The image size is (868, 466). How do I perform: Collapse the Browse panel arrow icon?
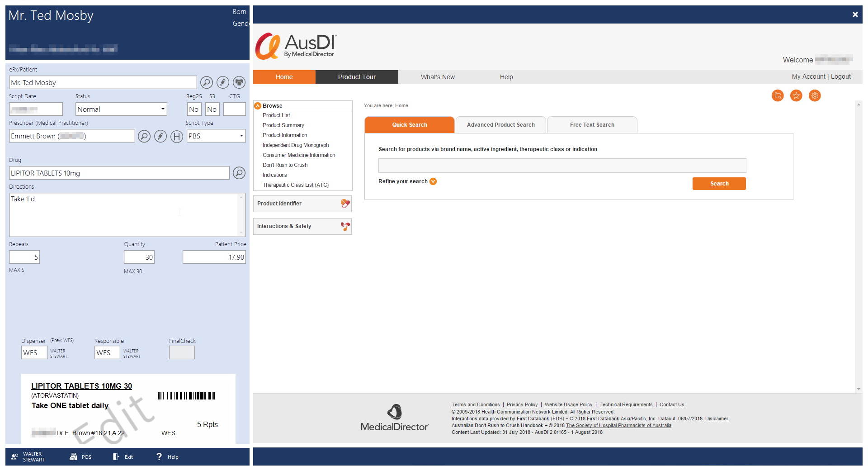click(258, 106)
